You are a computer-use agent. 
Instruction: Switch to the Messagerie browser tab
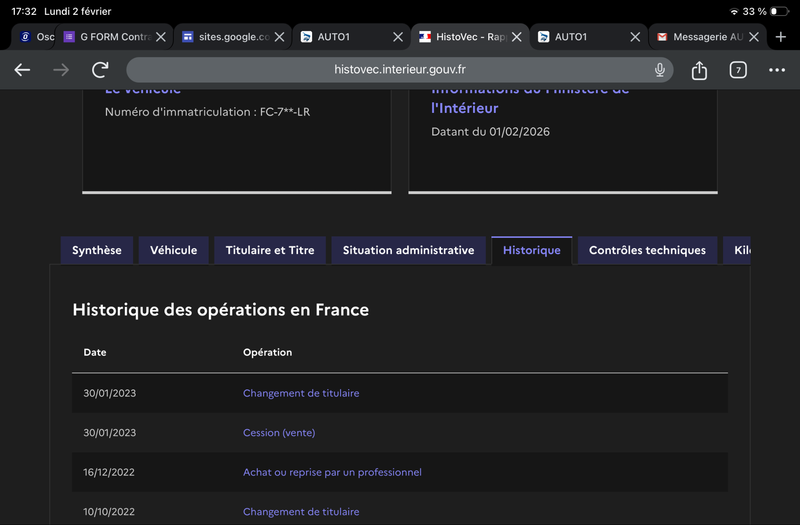click(700, 37)
